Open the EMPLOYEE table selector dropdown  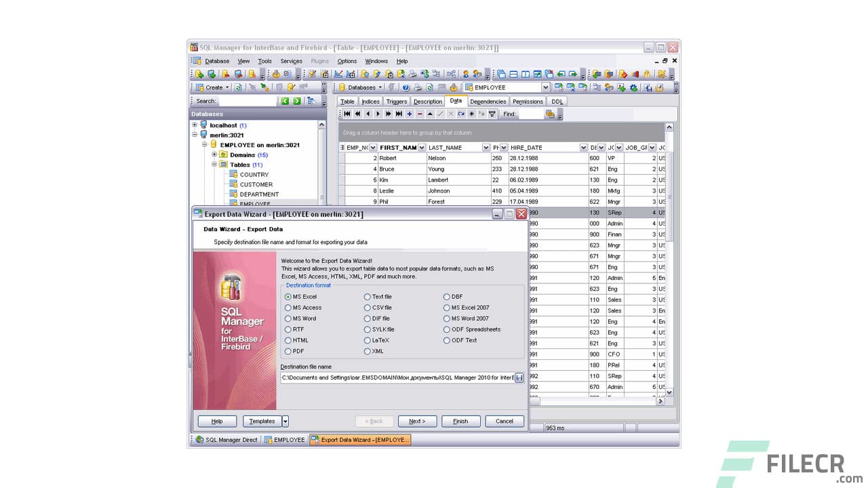pos(547,87)
